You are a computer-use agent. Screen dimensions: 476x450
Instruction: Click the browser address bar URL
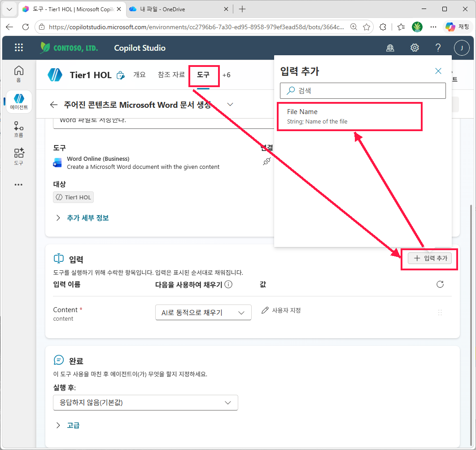pyautogui.click(x=196, y=27)
